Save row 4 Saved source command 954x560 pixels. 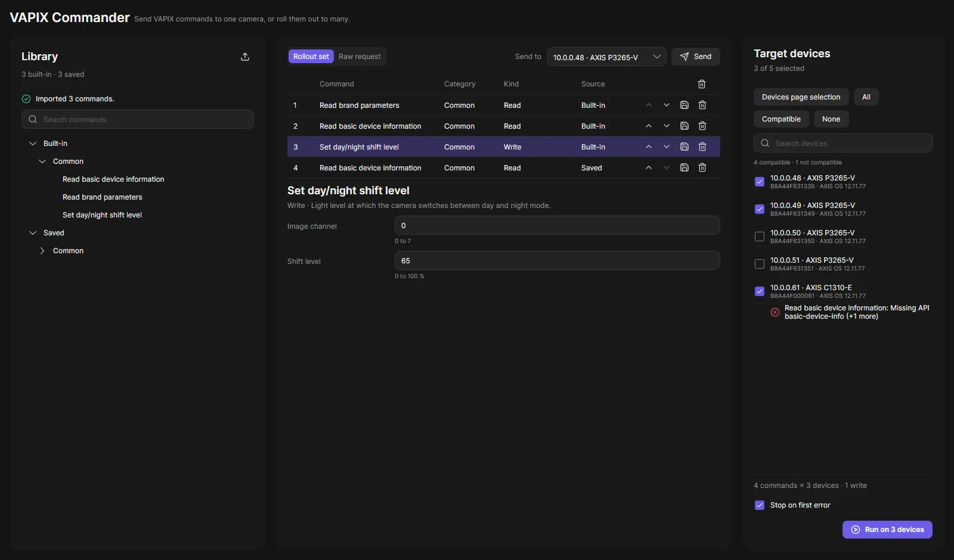tap(684, 167)
